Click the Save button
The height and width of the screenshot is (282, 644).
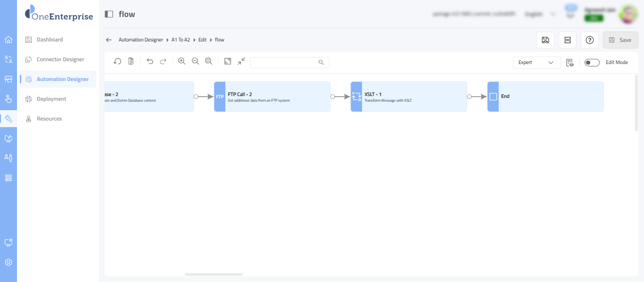click(620, 40)
